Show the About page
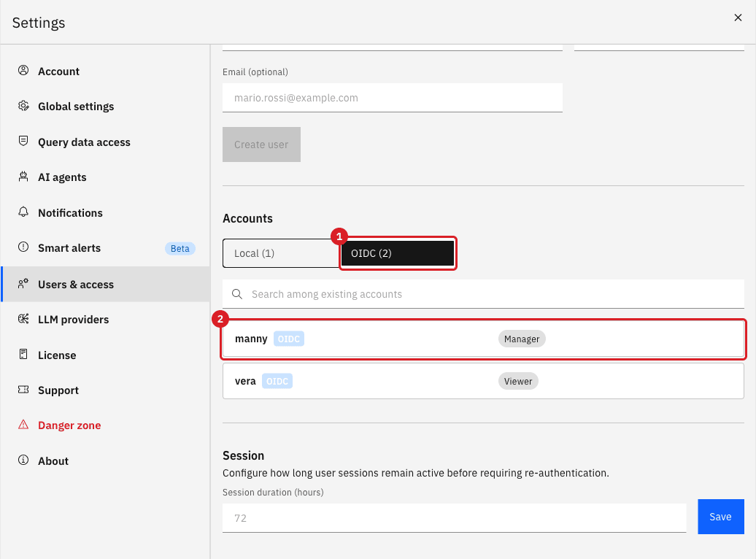 (x=105, y=461)
